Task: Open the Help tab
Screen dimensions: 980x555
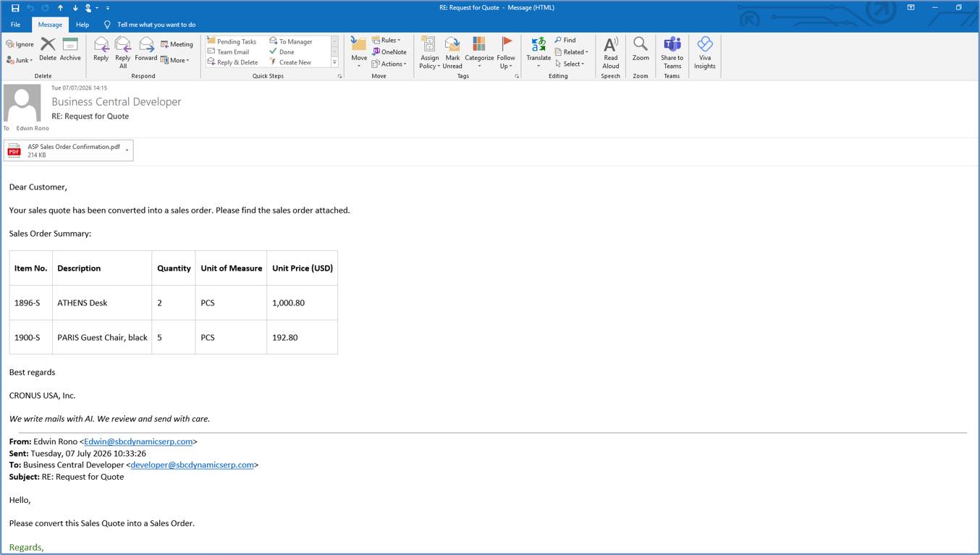Action: (x=83, y=25)
